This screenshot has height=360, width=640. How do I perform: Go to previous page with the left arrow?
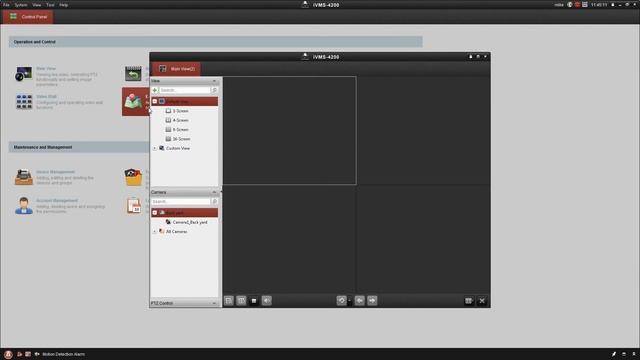[x=360, y=301]
